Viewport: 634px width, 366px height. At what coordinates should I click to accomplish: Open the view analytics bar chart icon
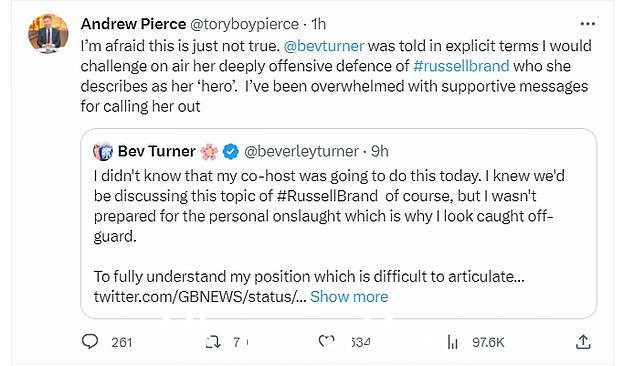[453, 343]
